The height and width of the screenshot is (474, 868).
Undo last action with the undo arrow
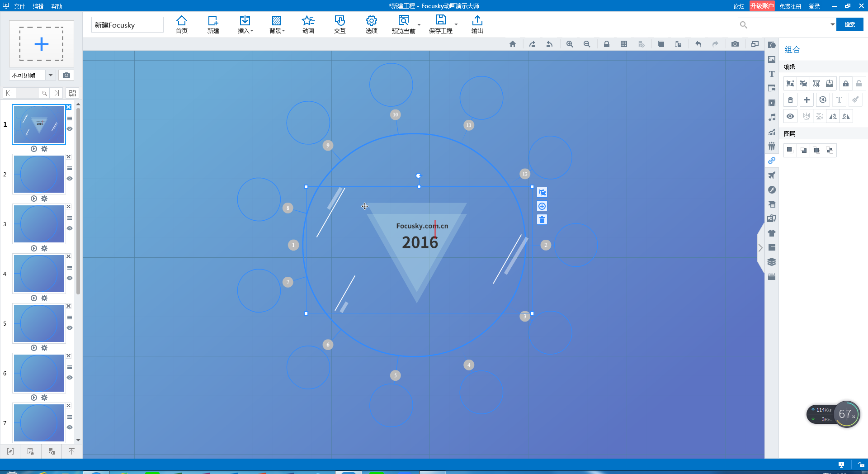[698, 44]
